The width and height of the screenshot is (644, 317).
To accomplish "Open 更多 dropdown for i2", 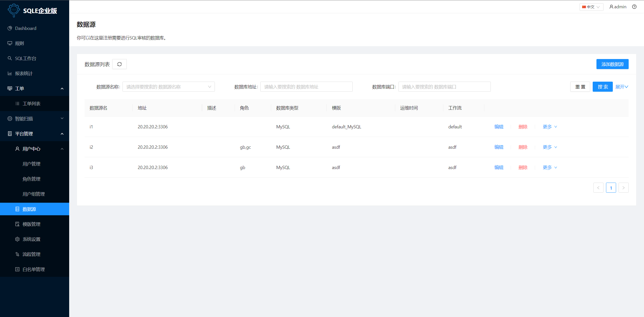I will (550, 147).
